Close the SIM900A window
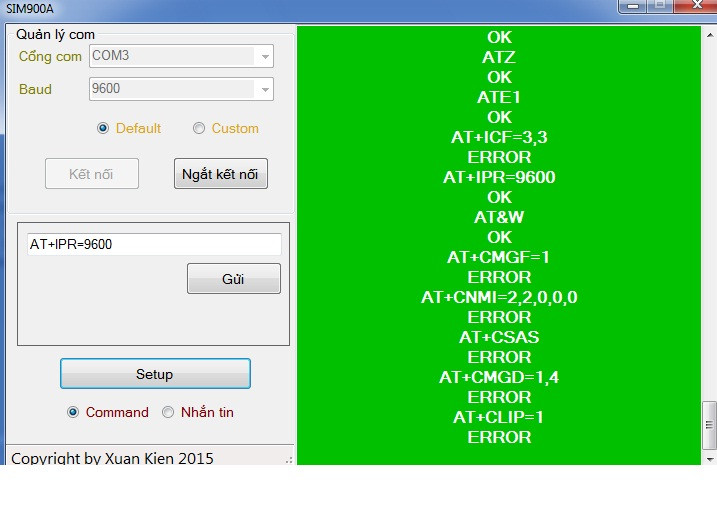 click(696, 5)
